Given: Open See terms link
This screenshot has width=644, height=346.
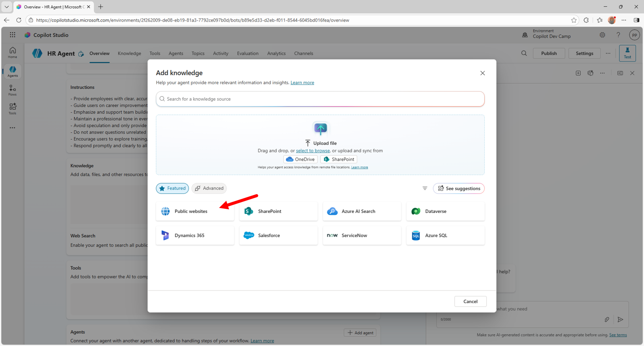Looking at the screenshot, I should (x=618, y=335).
